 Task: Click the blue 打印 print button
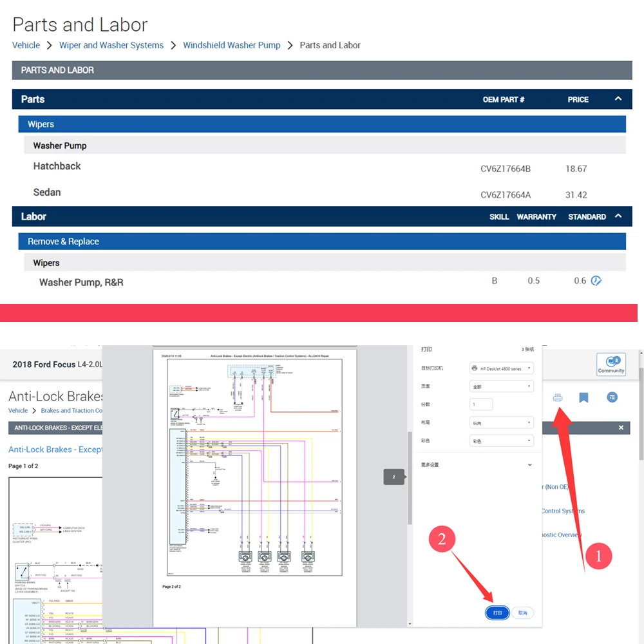[x=497, y=613]
